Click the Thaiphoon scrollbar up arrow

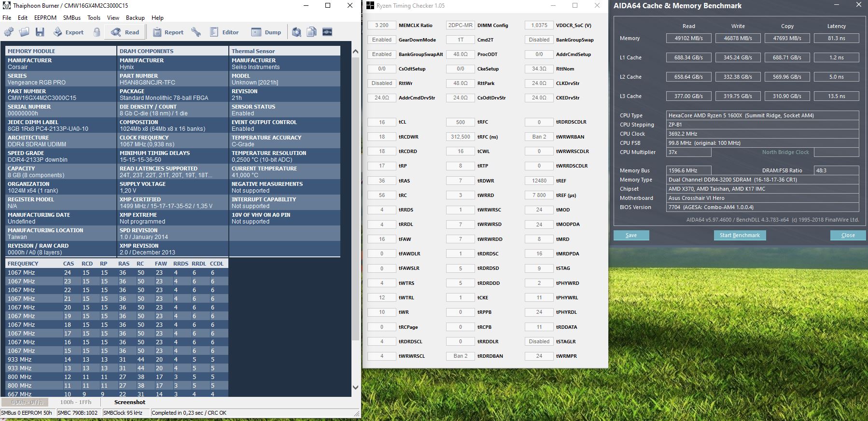356,52
